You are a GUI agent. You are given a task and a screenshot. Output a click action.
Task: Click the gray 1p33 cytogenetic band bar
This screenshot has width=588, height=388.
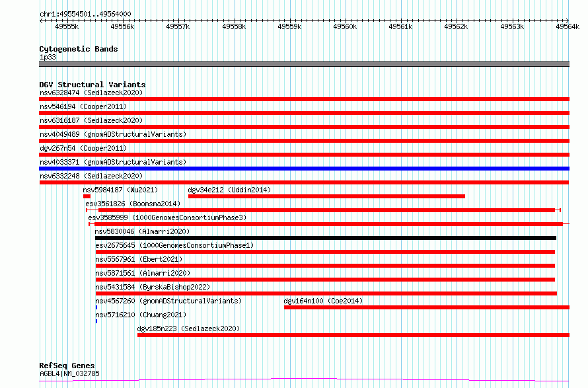coord(304,64)
